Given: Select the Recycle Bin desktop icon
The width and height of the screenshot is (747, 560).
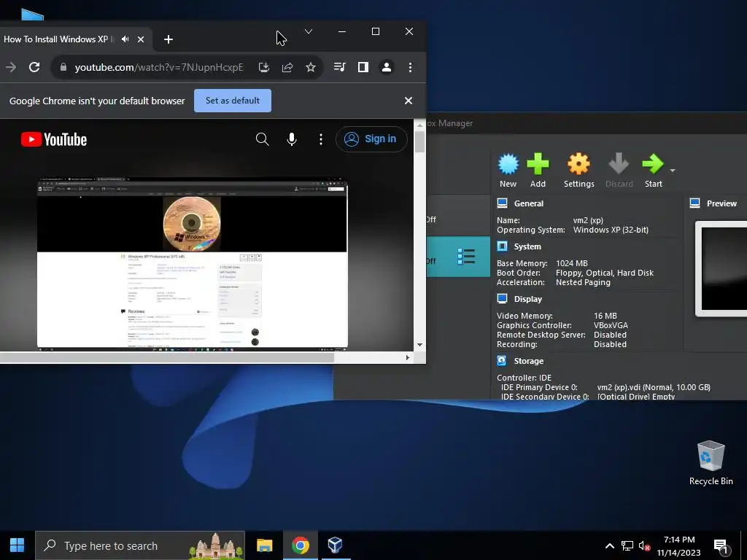Looking at the screenshot, I should coord(711,462).
